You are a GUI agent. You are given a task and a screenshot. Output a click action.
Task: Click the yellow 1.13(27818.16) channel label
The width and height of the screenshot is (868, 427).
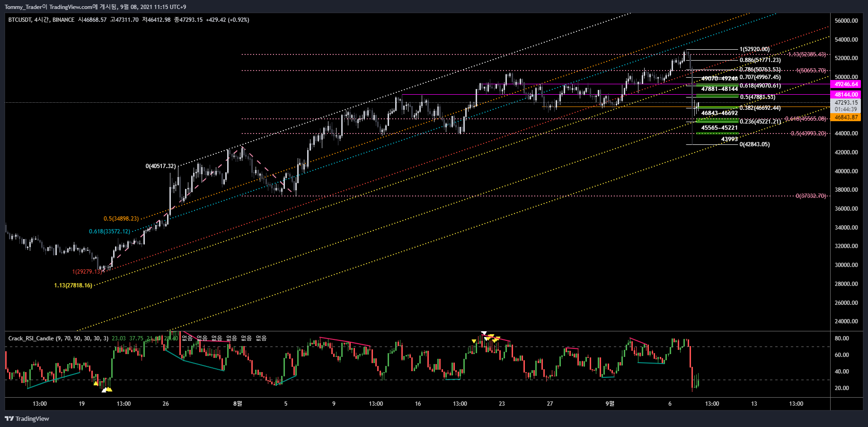coord(73,285)
